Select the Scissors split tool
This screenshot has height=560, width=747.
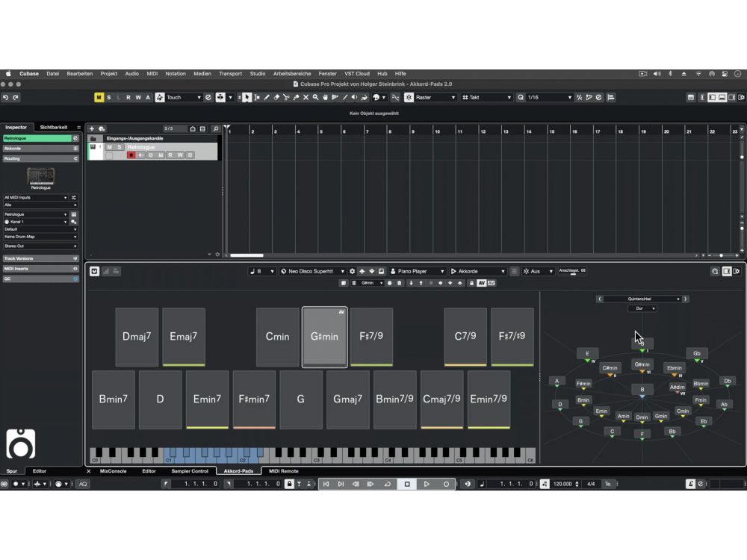point(286,98)
